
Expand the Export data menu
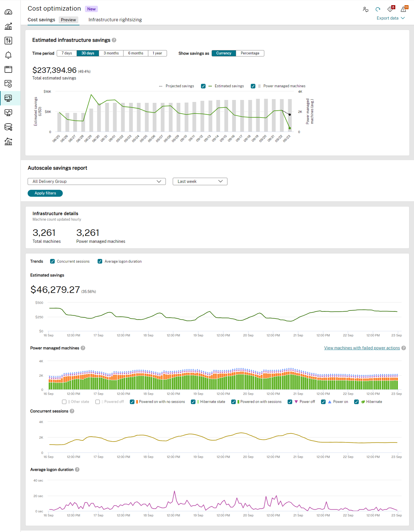[391, 18]
